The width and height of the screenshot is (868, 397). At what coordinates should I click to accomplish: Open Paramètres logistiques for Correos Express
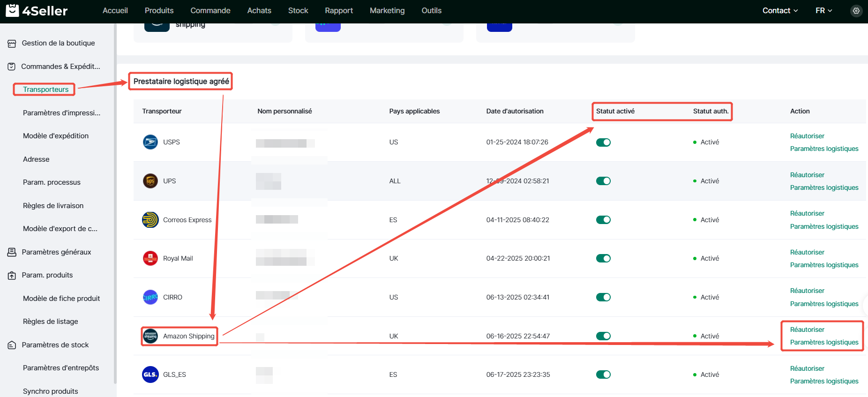click(824, 226)
